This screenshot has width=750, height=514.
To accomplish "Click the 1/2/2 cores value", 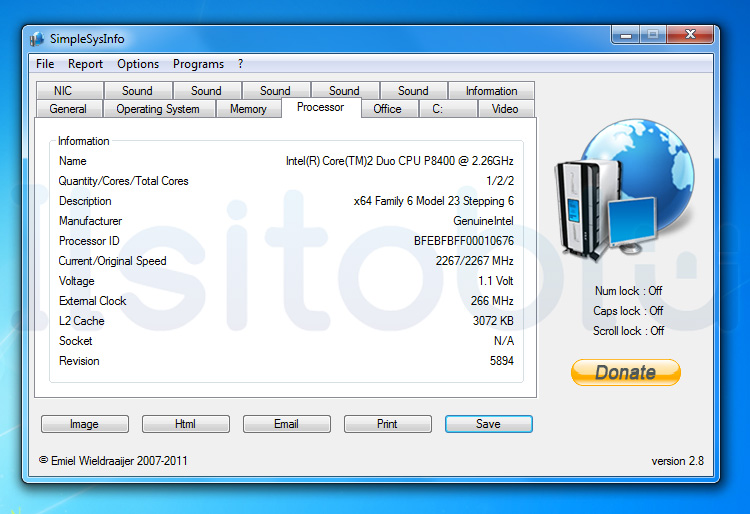I will pos(500,181).
